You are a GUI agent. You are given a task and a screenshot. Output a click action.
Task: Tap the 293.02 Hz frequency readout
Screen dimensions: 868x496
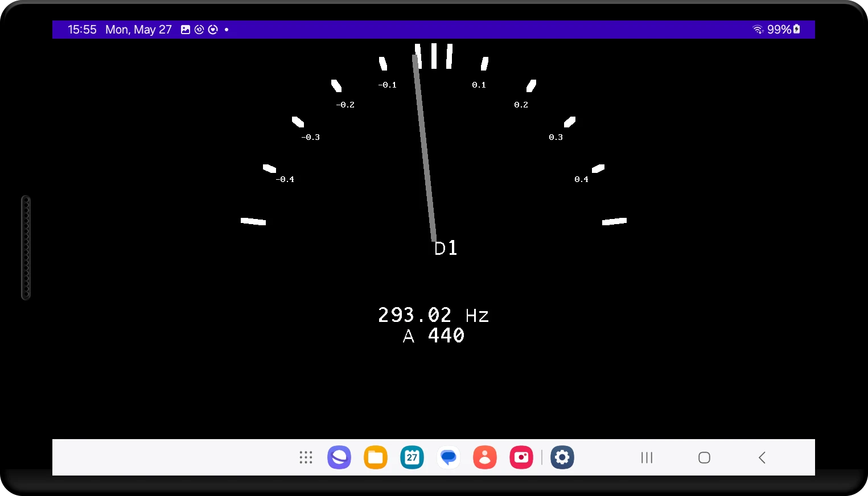[433, 315]
